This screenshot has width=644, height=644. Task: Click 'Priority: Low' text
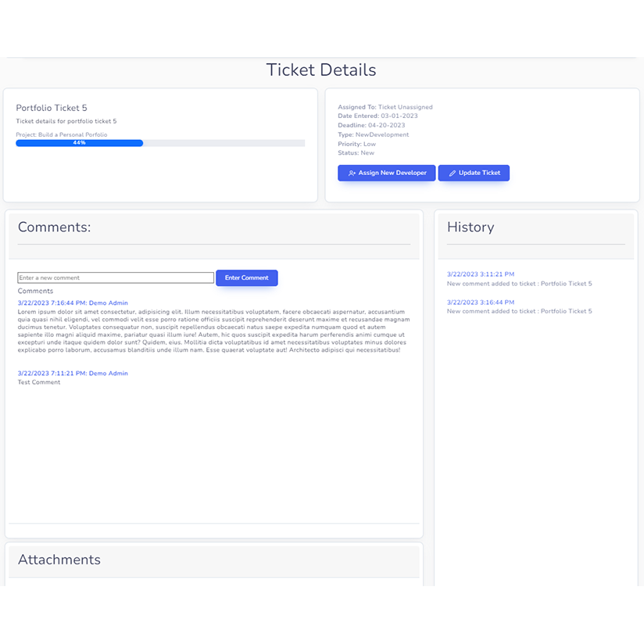point(357,144)
